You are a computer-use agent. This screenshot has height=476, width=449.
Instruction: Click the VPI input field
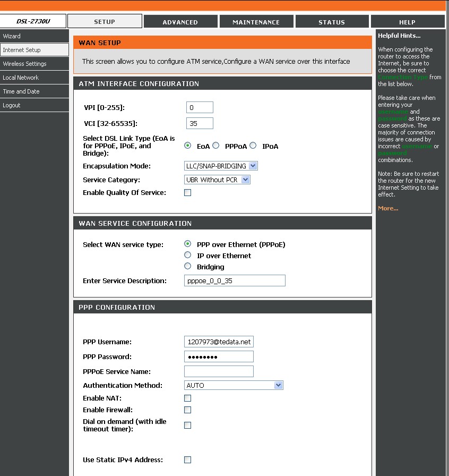click(x=200, y=107)
